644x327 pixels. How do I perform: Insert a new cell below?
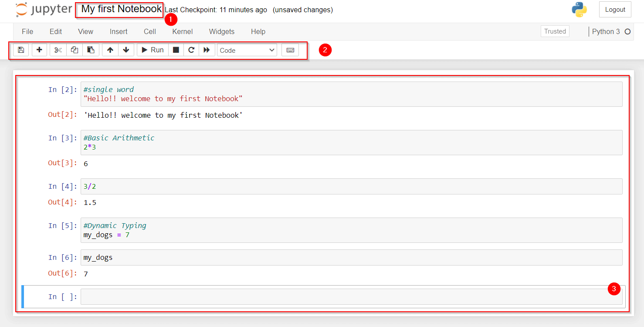click(39, 50)
